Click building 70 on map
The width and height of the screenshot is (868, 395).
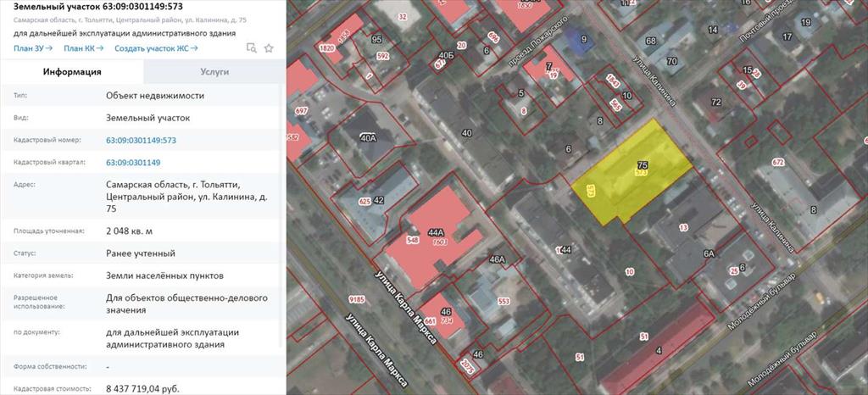(x=672, y=61)
